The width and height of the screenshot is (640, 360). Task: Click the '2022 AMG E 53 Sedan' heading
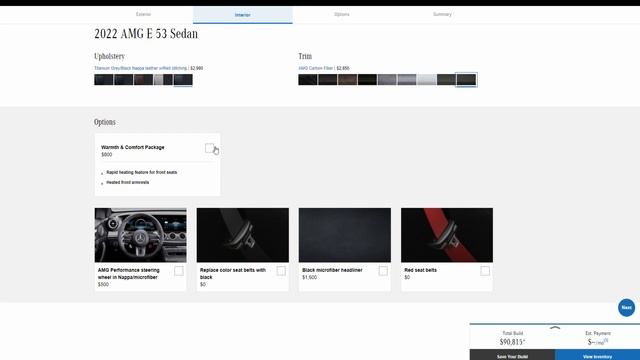(146, 33)
